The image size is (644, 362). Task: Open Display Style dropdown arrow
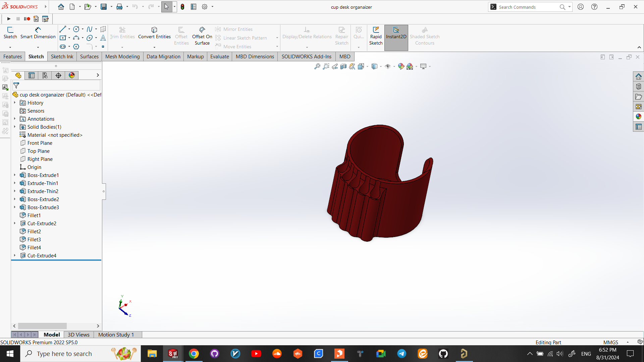point(381,66)
